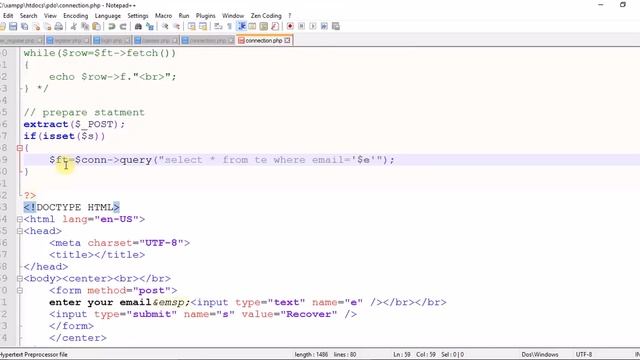Click the Close document toolbar icon
640x360 pixels.
click(36, 27)
